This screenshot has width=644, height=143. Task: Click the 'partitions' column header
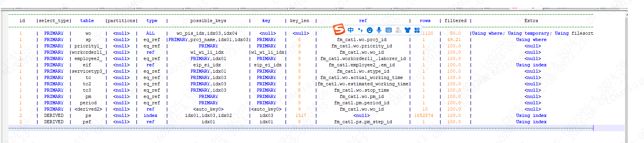[121, 21]
